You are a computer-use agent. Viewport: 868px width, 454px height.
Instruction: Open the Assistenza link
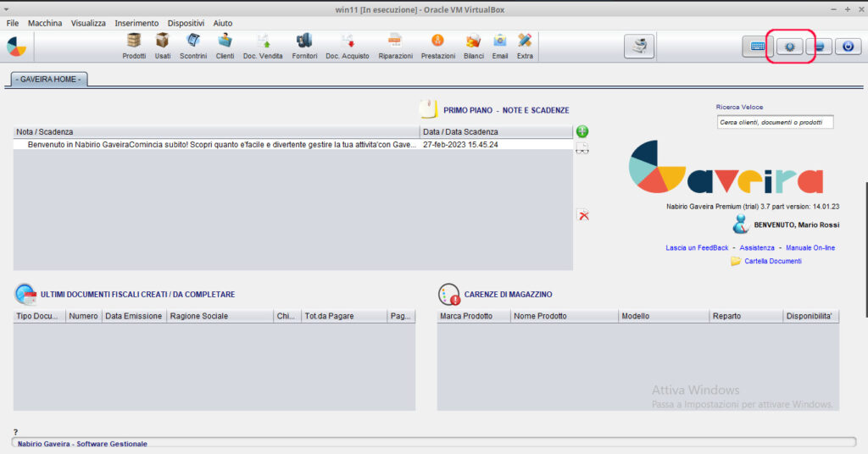(757, 247)
